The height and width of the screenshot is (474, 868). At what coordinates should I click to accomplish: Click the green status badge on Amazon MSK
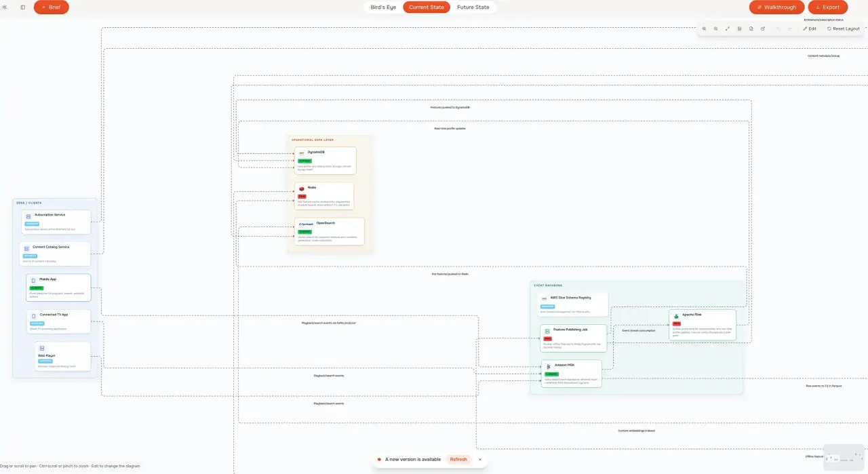point(551,374)
